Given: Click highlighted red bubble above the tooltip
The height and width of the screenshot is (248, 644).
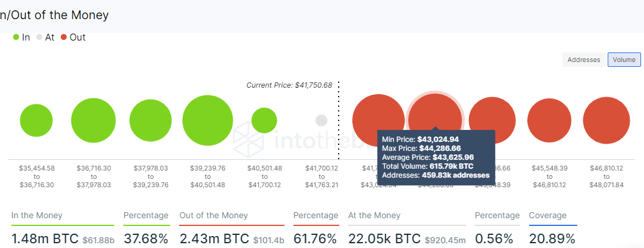Looking at the screenshot, I should 435,120.
